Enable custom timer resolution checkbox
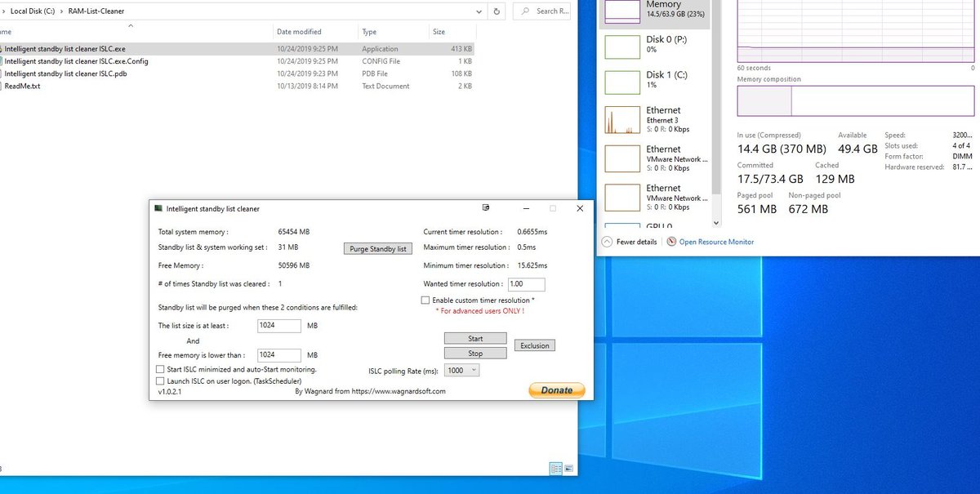Screen dimensions: 980x494 [425, 300]
